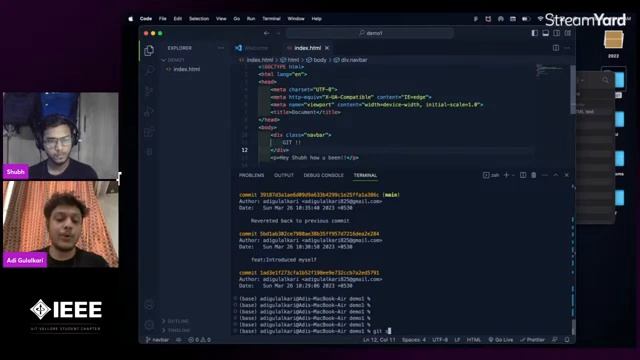The width and height of the screenshot is (640, 360).
Task: Click the Adi Gulalkari video feed
Action: [x=61, y=224]
